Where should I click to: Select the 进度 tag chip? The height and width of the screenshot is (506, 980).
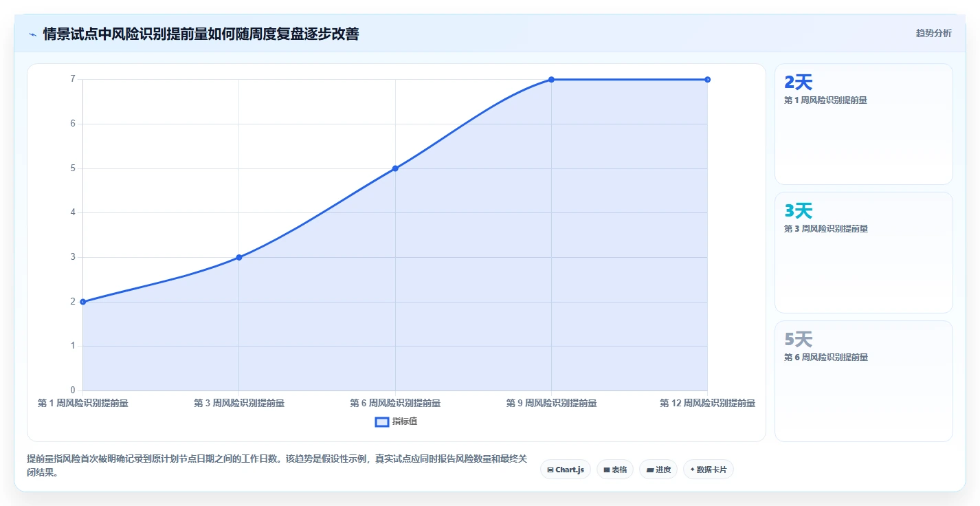(658, 470)
